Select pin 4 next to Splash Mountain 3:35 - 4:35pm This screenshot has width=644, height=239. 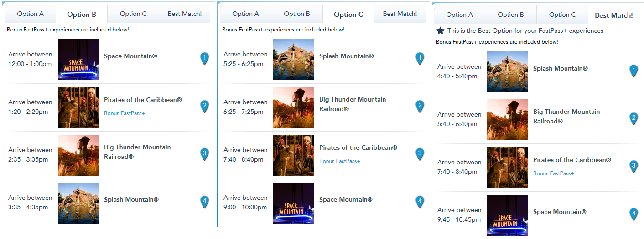205,202
